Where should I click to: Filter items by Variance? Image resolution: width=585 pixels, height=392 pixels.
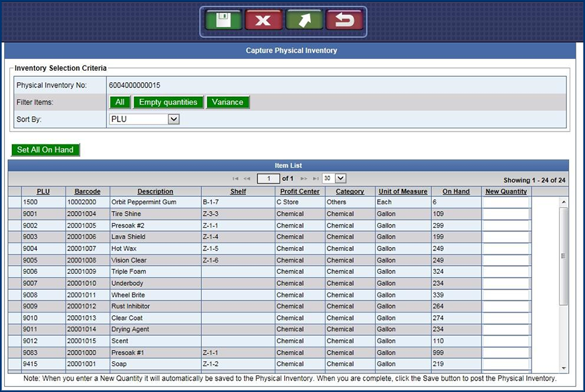tap(227, 102)
